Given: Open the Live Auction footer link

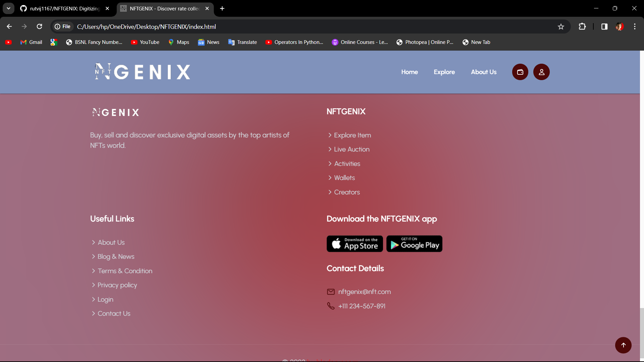Looking at the screenshot, I should pyautogui.click(x=352, y=149).
